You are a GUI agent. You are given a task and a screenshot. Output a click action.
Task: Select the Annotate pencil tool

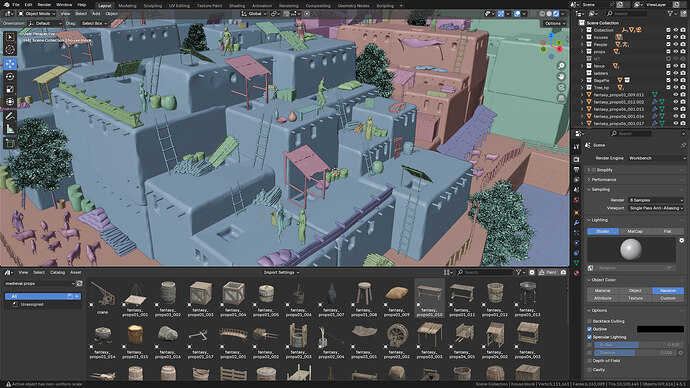coord(10,116)
